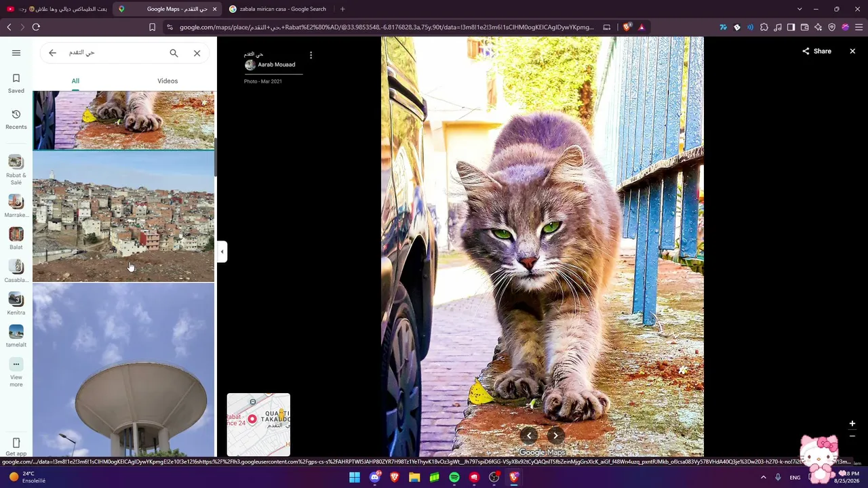Viewport: 868px width, 488px height.
Task: Clear the search box with X
Action: (x=197, y=53)
